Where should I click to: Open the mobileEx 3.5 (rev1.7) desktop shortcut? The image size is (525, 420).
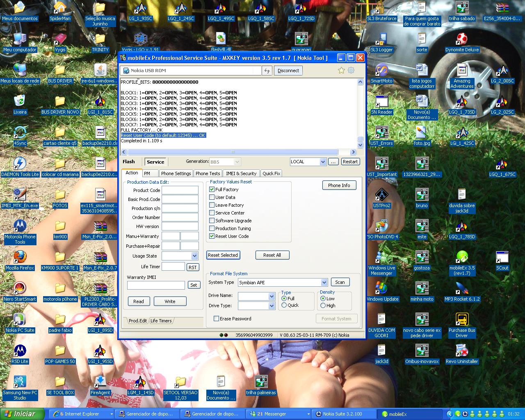click(462, 263)
